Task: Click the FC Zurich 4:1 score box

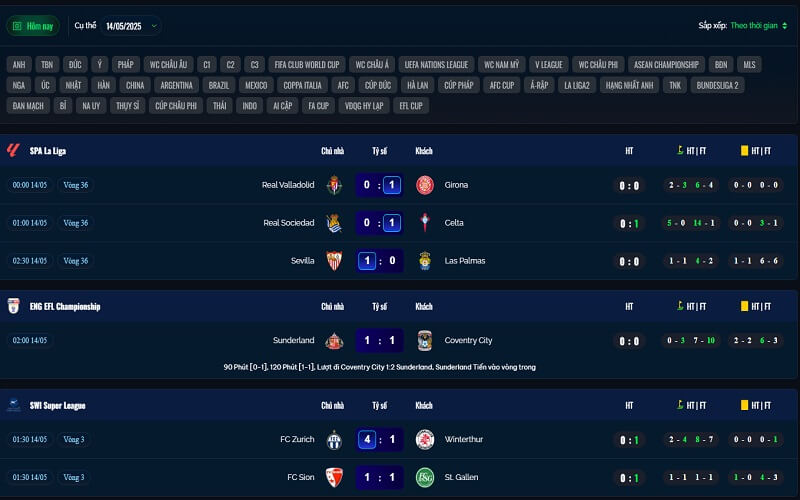Action: 379,439
